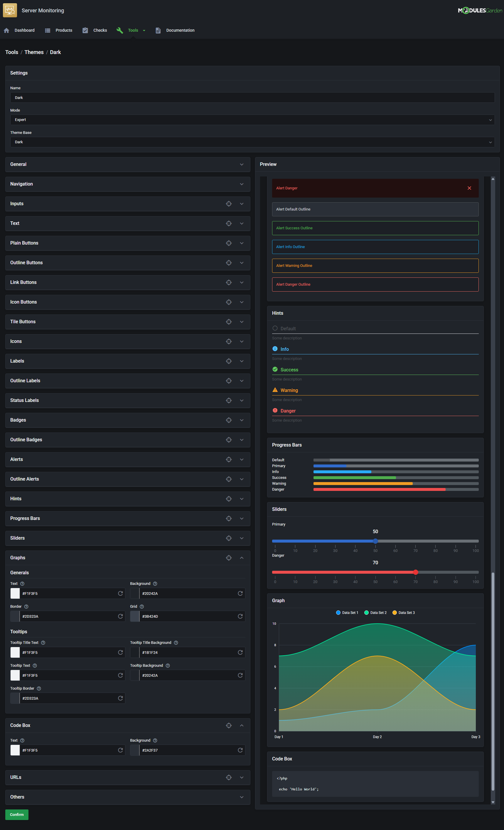Toggle Data Set 2 legend in graph
504x830 pixels.
click(375, 612)
